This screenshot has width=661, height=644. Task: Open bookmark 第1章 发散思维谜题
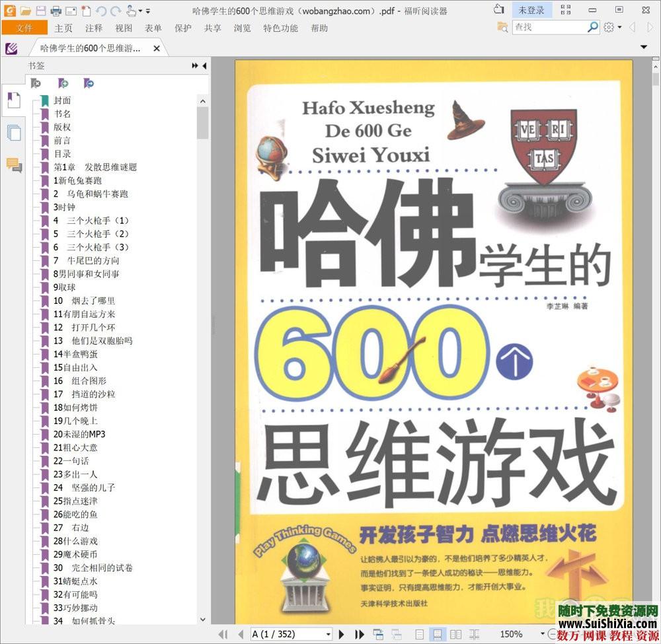point(95,167)
